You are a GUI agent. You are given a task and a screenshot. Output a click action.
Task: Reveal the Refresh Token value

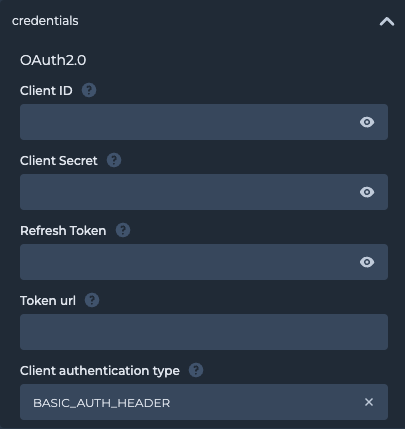[x=367, y=262]
